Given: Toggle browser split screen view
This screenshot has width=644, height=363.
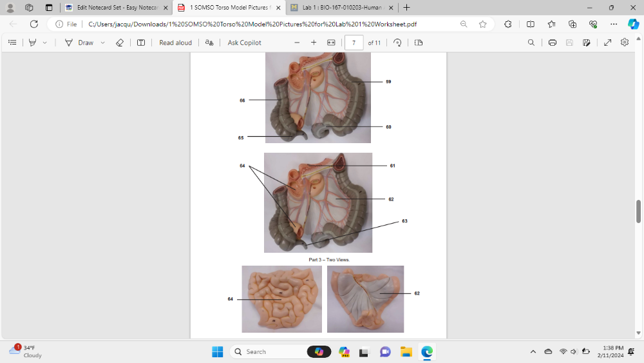Looking at the screenshot, I should click(x=530, y=24).
